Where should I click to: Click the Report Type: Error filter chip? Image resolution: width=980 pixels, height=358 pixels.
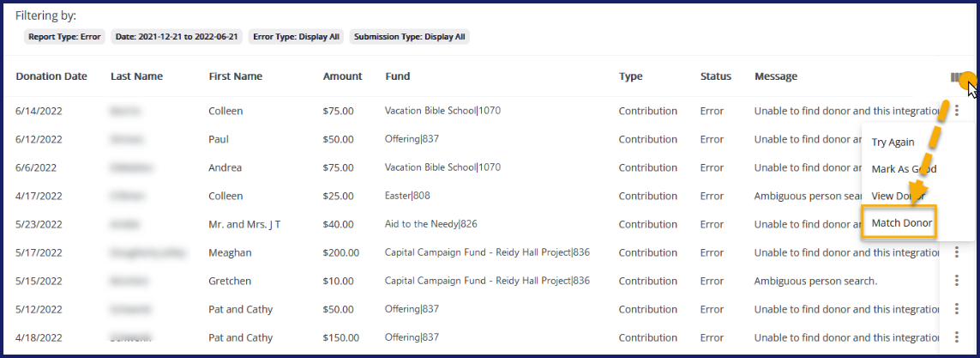coord(65,37)
